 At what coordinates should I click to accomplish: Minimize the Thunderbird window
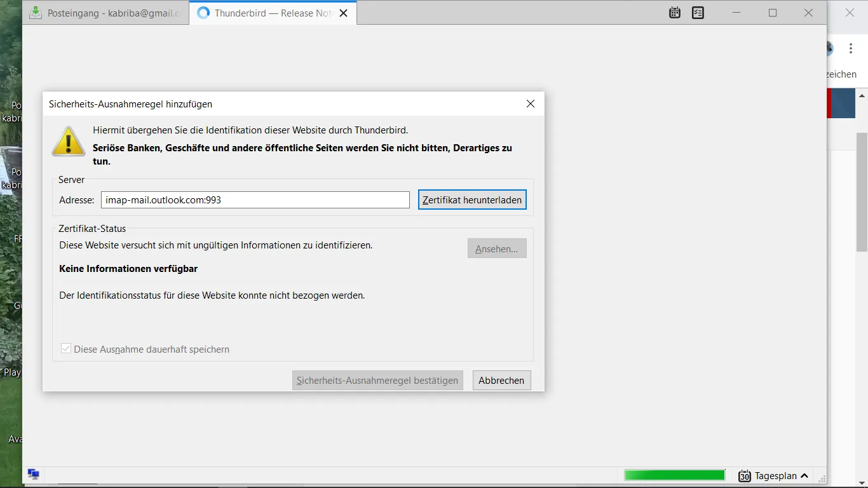point(737,13)
